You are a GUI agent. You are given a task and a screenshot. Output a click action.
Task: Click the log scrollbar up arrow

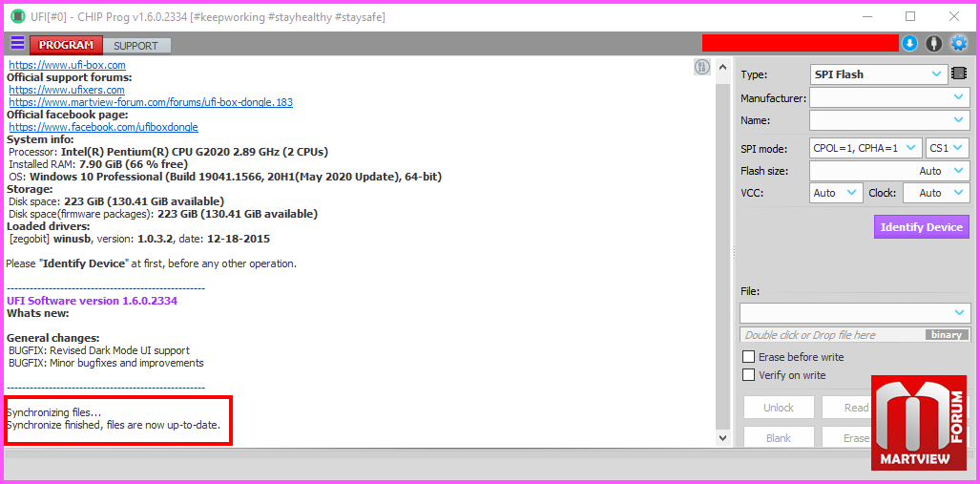click(722, 66)
